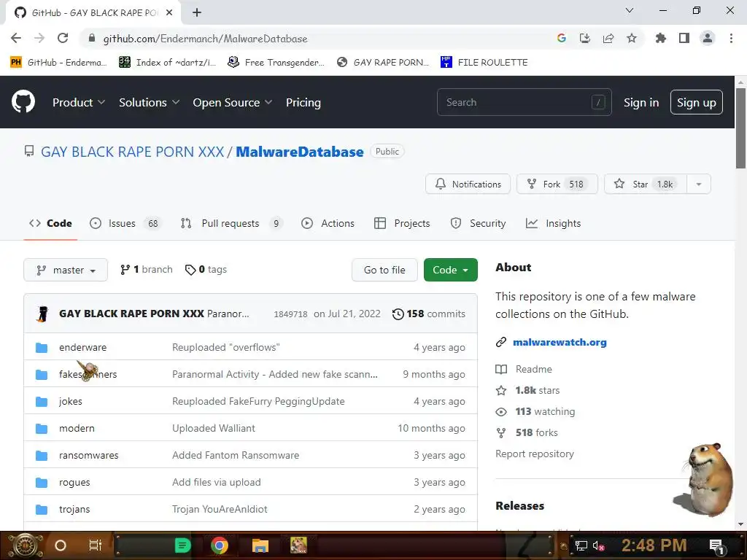Image resolution: width=747 pixels, height=560 pixels.
Task: Click the browser address bar URL
Action: 205,39
